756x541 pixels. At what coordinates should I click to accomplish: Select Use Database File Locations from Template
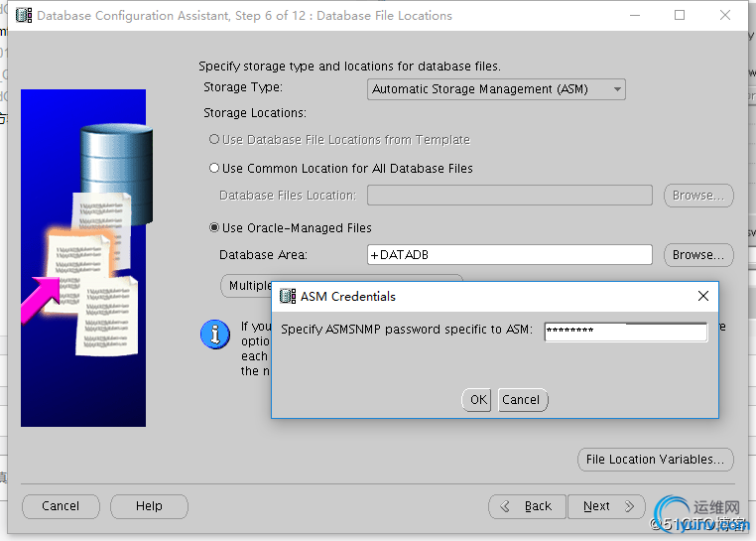pyautogui.click(x=214, y=140)
